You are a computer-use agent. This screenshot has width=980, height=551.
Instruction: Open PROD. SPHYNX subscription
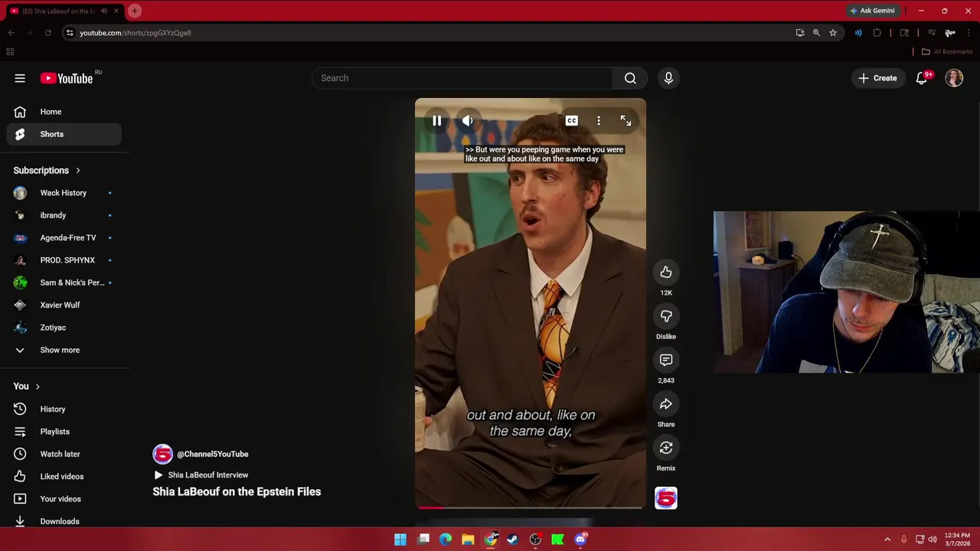(x=64, y=260)
